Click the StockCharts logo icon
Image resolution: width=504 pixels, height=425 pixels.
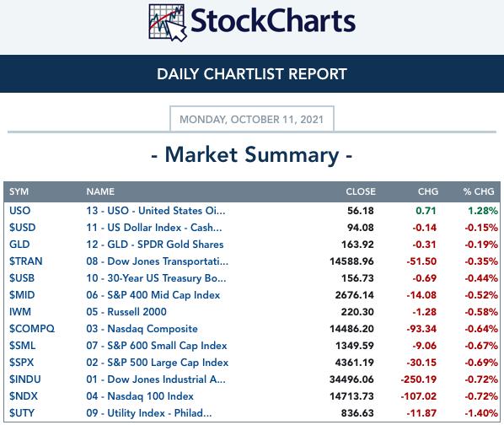pyautogui.click(x=168, y=23)
